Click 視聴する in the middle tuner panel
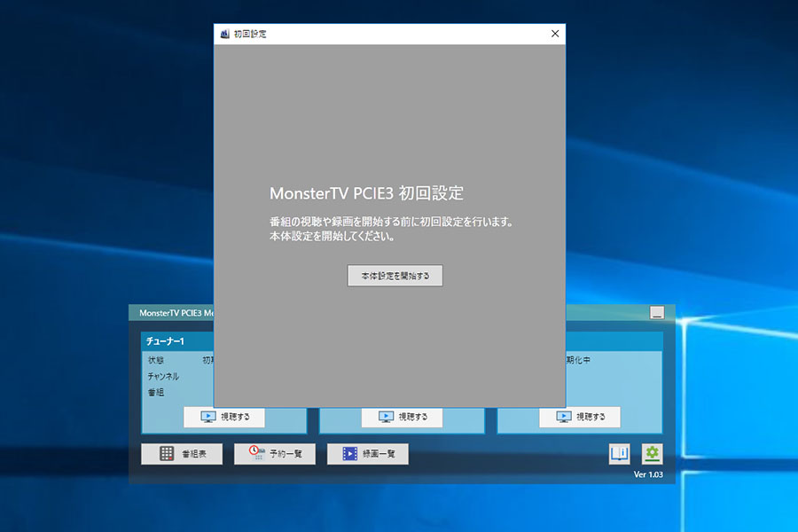Viewport: 798px width, 532px height. click(x=402, y=417)
